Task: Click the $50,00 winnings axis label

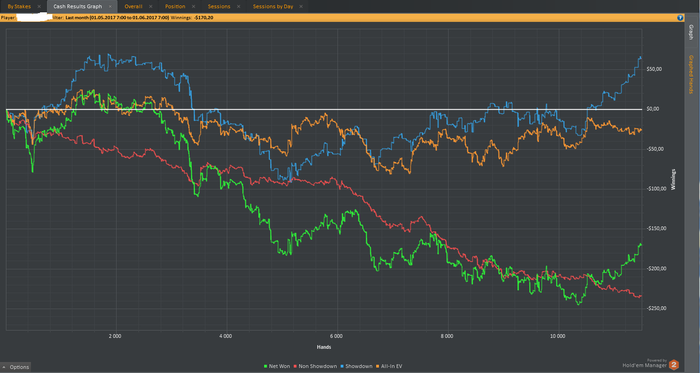Action: click(x=654, y=69)
